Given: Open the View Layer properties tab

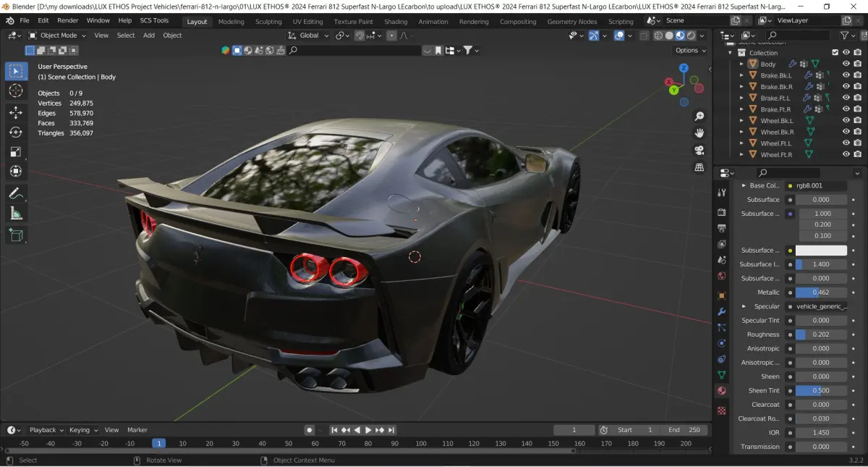Looking at the screenshot, I should pyautogui.click(x=721, y=244).
